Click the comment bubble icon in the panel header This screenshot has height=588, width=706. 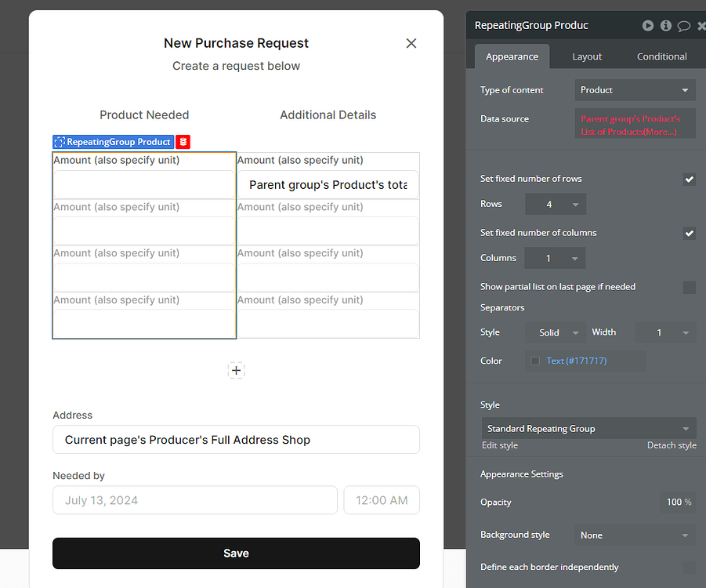pyautogui.click(x=682, y=25)
